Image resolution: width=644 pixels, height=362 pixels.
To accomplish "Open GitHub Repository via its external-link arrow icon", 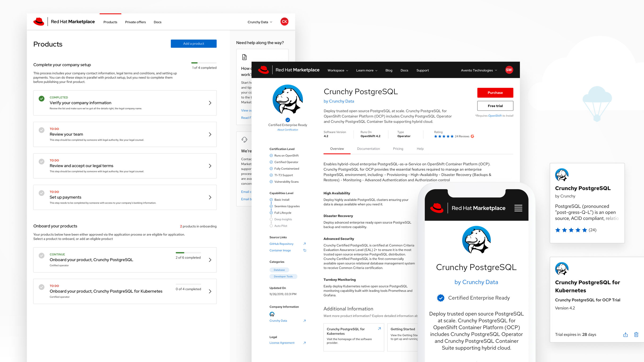I will click(305, 244).
